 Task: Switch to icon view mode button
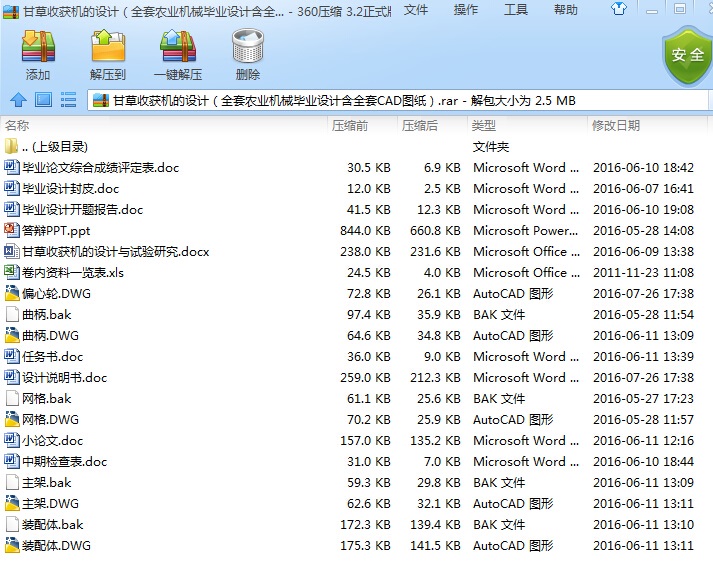coord(44,100)
